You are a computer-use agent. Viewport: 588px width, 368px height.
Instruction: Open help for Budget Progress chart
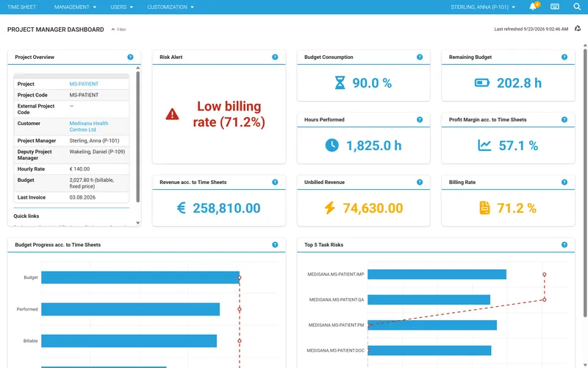tap(275, 245)
